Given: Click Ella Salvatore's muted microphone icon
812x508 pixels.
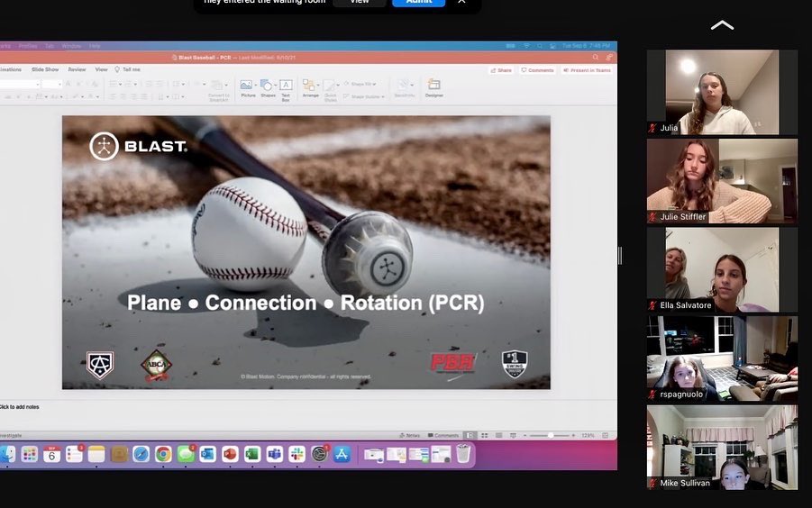Looking at the screenshot, I should coord(652,305).
